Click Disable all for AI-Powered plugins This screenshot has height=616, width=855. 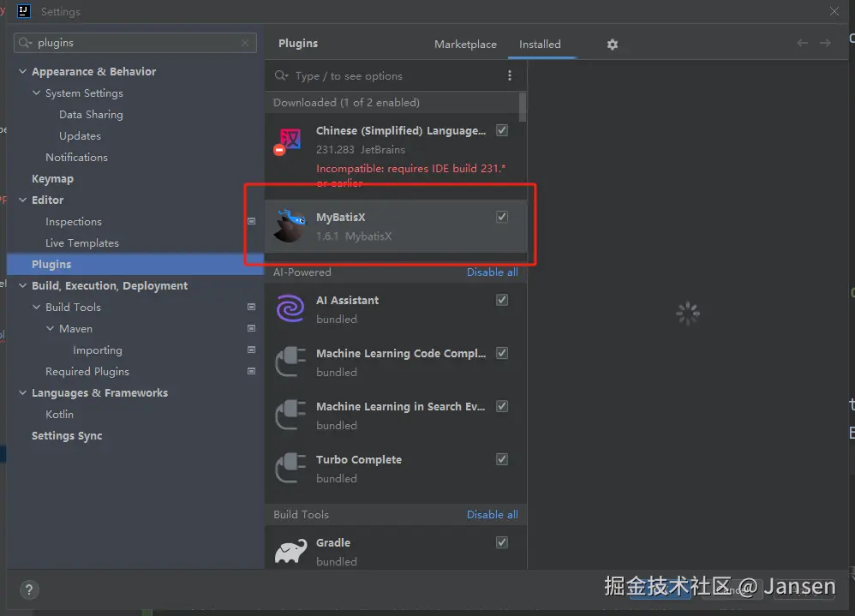(x=492, y=272)
